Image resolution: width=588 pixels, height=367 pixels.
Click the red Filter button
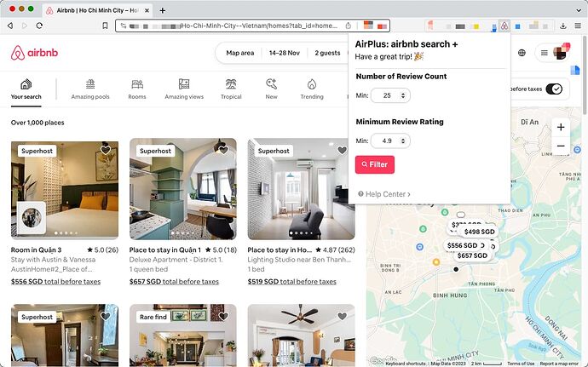375,164
